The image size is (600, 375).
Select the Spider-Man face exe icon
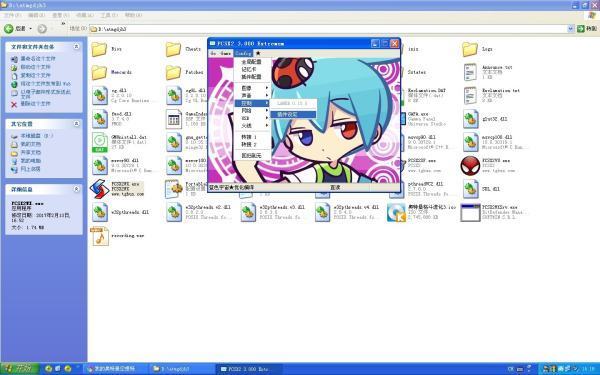[x=470, y=166]
